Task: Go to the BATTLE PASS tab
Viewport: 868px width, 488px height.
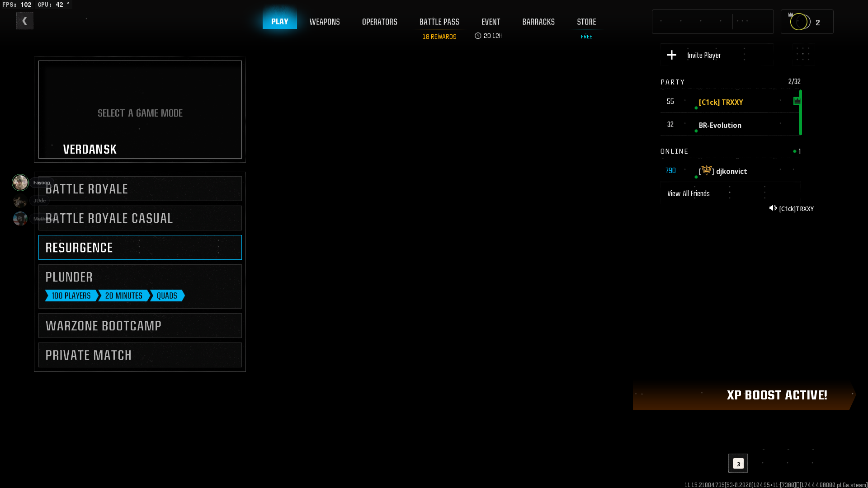Action: click(x=439, y=22)
